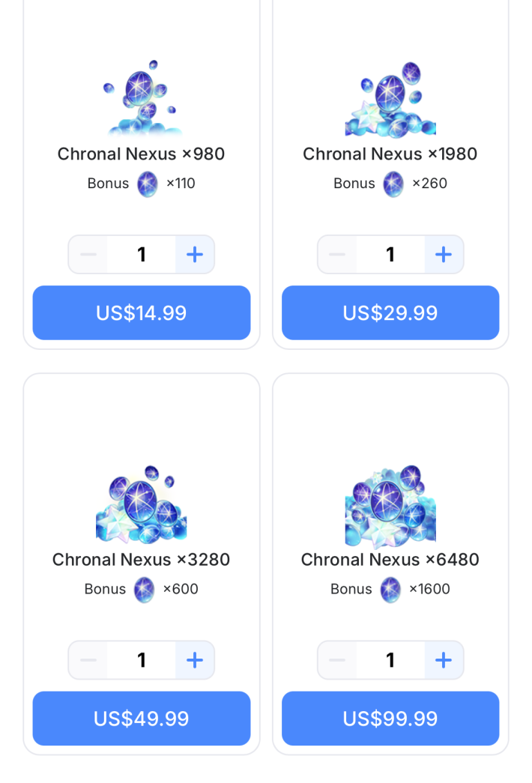532x783 pixels.
Task: Increase quantity for the ×3280 pack
Action: pos(195,660)
